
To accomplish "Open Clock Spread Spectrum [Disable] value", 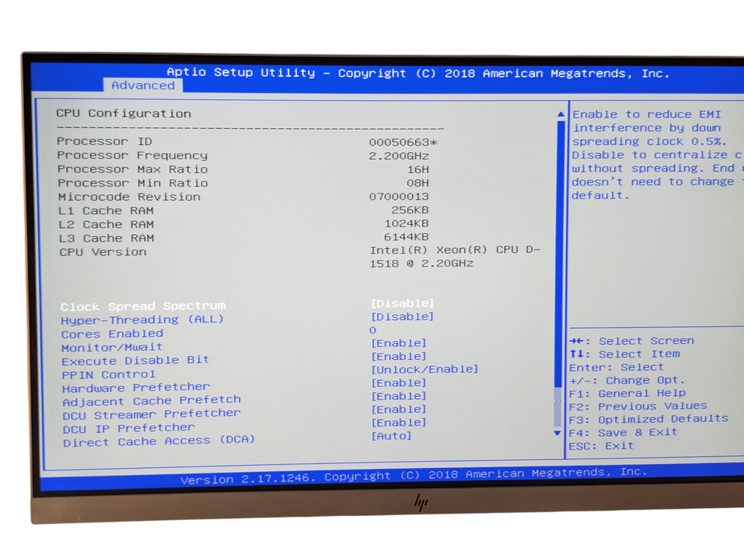I will point(402,303).
